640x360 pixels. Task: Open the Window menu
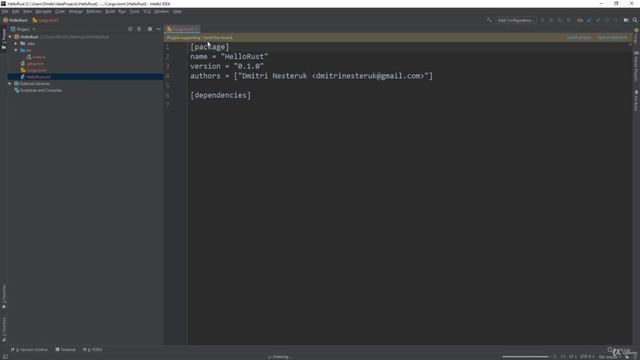(162, 11)
